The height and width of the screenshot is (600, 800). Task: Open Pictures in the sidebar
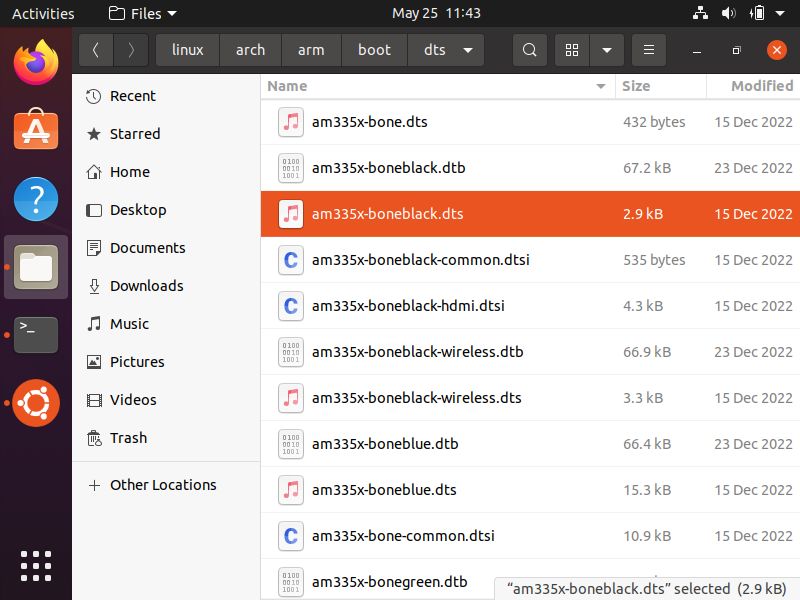point(166,362)
